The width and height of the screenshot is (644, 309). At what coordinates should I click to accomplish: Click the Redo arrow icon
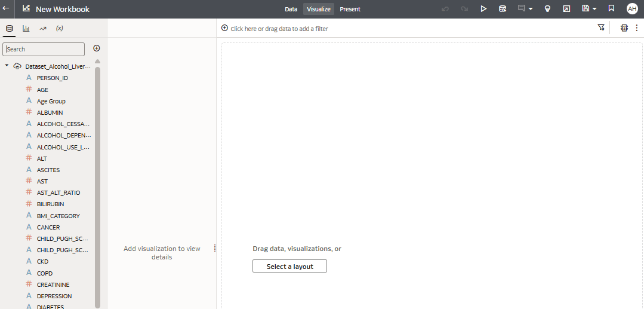point(464,8)
